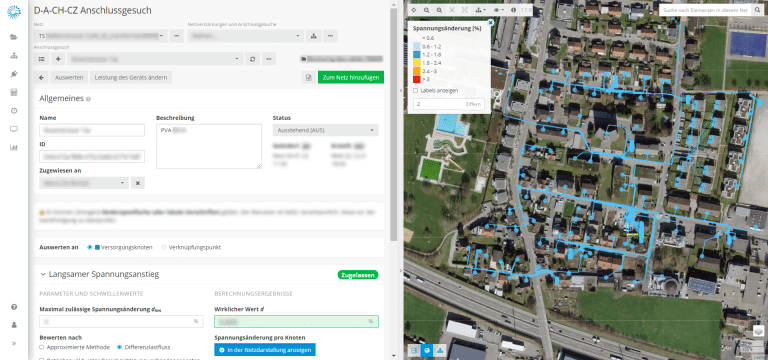Viewport: 768px width, 360px height.
Task: Search the network with magnifier icon
Action: click(x=758, y=10)
